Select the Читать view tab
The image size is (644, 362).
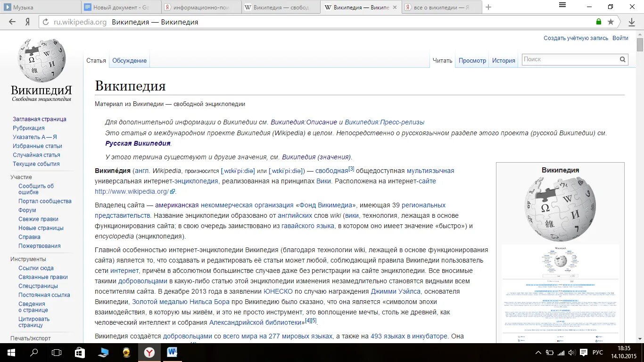pos(442,61)
